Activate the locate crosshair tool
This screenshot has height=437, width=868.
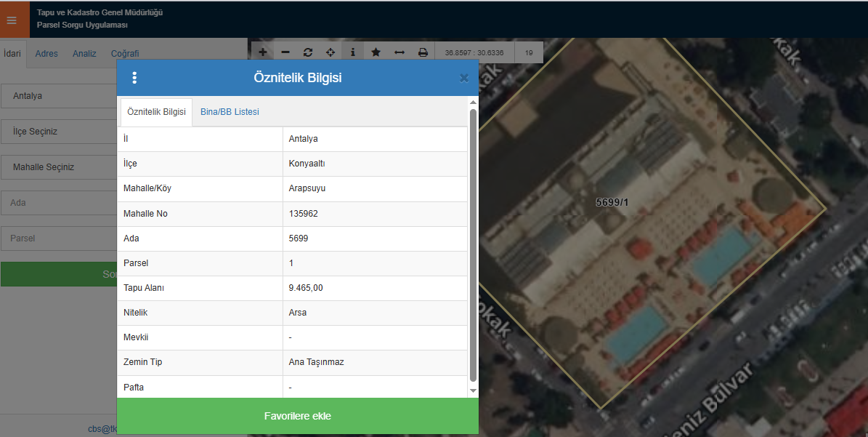click(x=330, y=52)
